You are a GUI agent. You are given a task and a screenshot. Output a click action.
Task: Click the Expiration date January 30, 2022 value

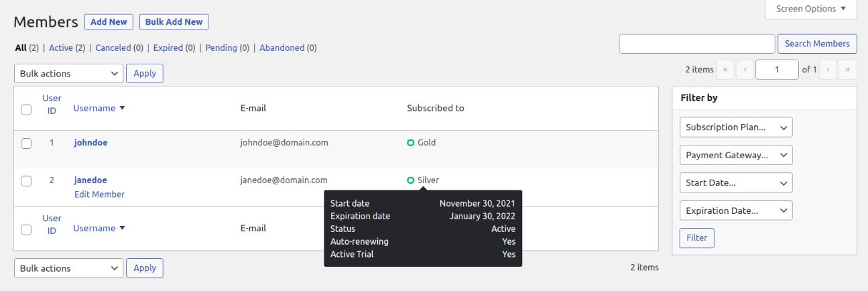pyautogui.click(x=482, y=217)
